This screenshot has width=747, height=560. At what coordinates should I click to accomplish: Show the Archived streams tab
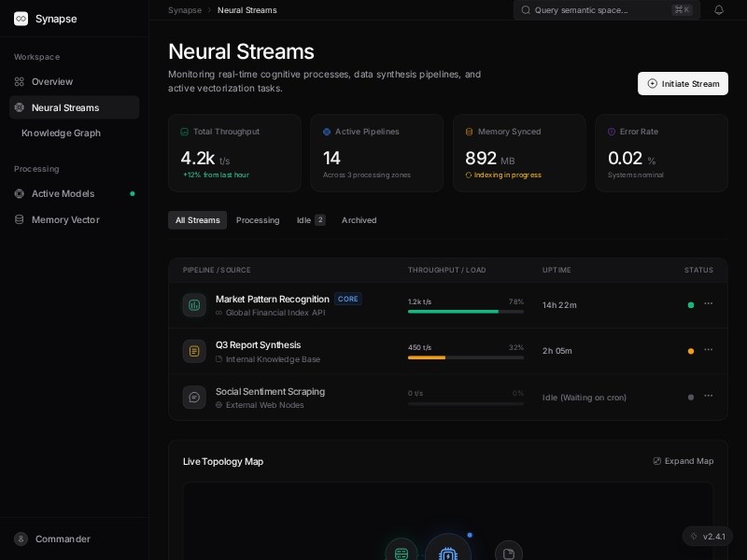[359, 220]
